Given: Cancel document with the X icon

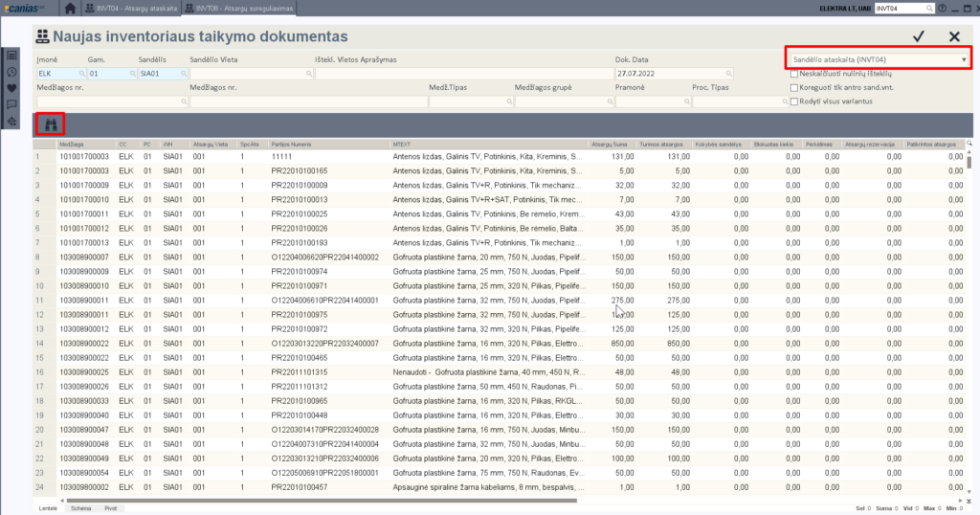Looking at the screenshot, I should point(954,36).
